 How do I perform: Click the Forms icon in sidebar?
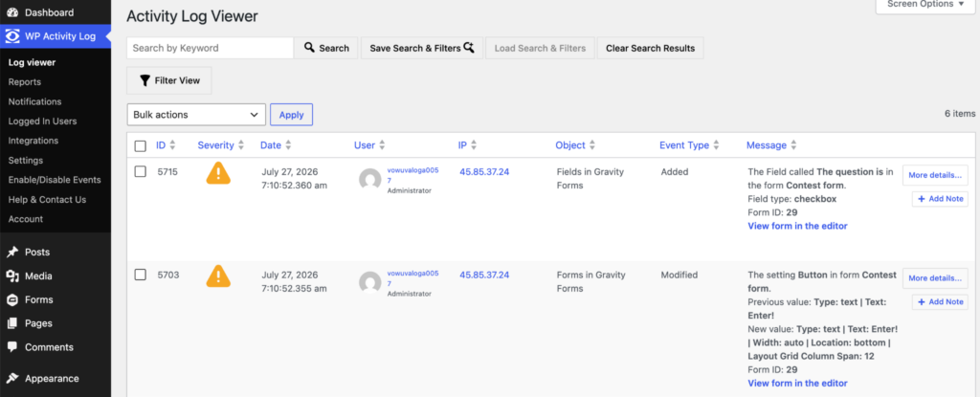11,300
